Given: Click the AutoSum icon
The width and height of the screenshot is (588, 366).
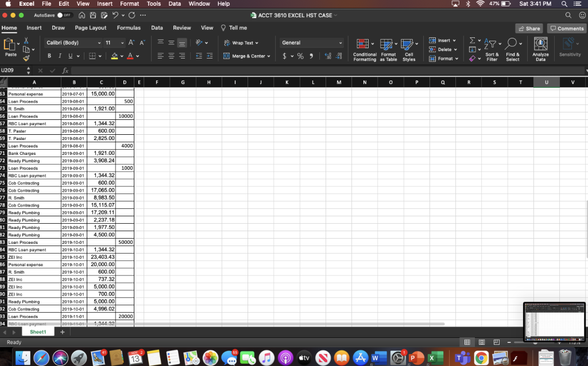Looking at the screenshot, I should (x=472, y=41).
